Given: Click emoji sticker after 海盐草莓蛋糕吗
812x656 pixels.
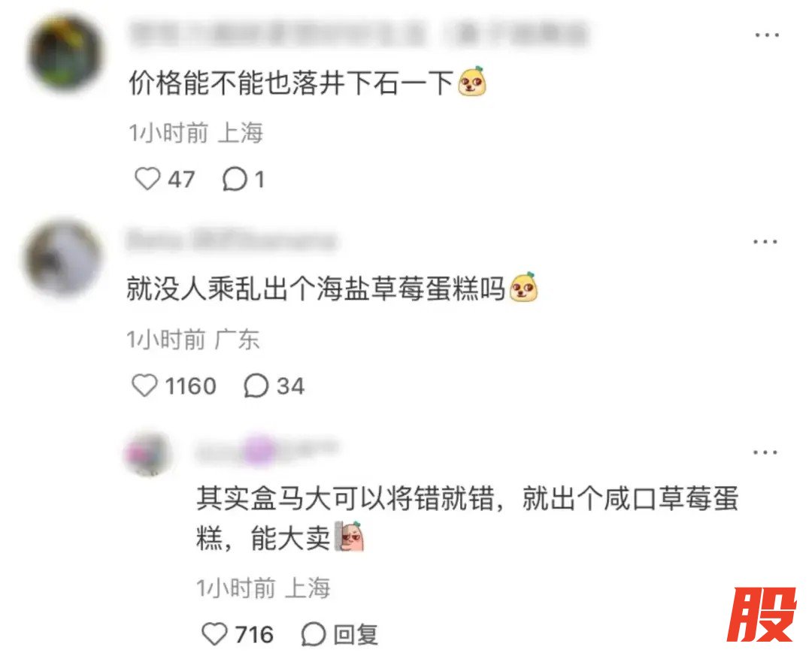Looking at the screenshot, I should click(x=523, y=287).
